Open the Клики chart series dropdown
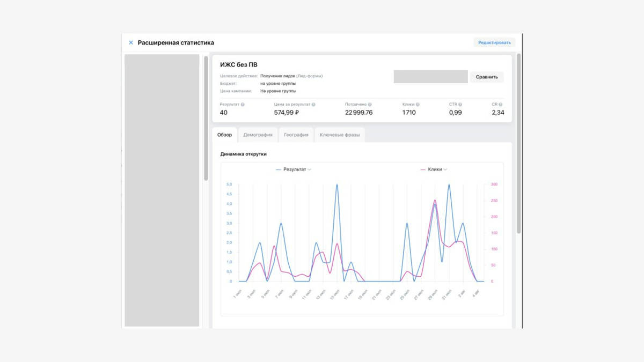644x362 pixels. pyautogui.click(x=445, y=169)
